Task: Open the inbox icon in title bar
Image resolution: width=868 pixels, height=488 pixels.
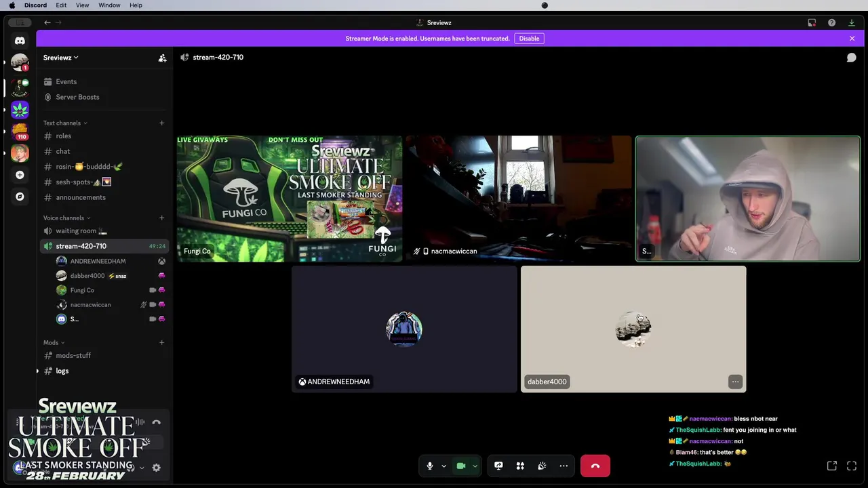Action: pos(812,22)
